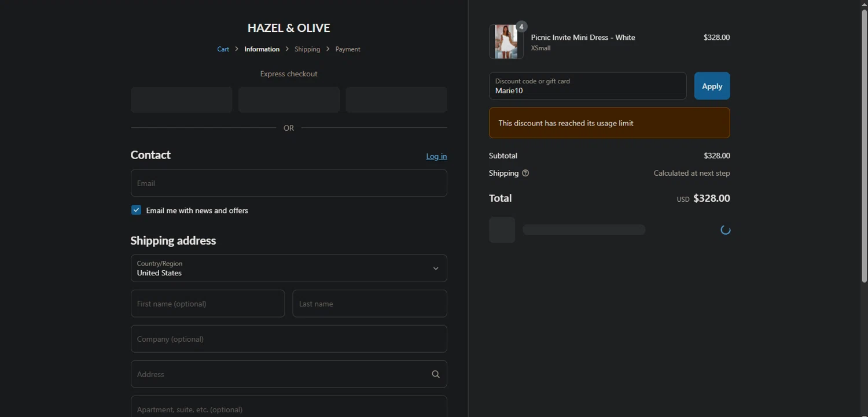This screenshot has height=417, width=868.
Task: Click the 'Picnic Invite Mini Dress - White' title
Action: tap(583, 37)
